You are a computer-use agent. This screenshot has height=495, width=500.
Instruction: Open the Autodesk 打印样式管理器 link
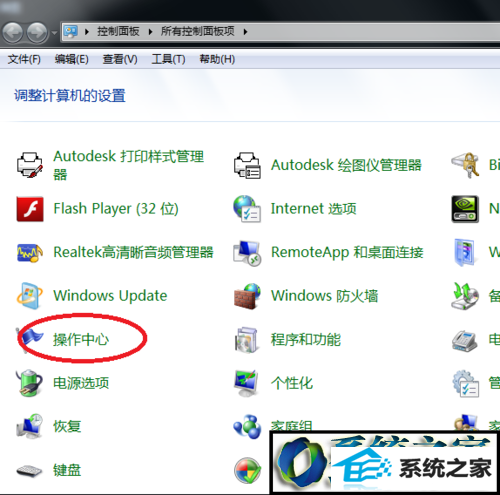pyautogui.click(x=129, y=165)
